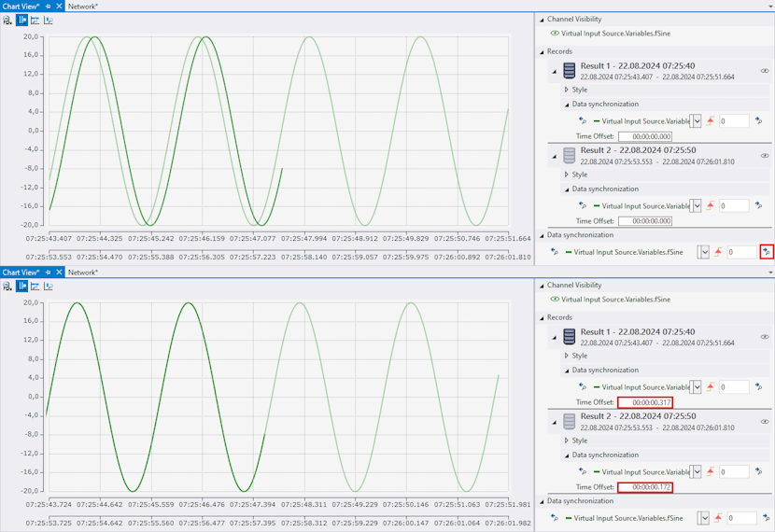Pin the lower Chart View tab
This screenshot has height=532, width=775.
click(x=48, y=273)
